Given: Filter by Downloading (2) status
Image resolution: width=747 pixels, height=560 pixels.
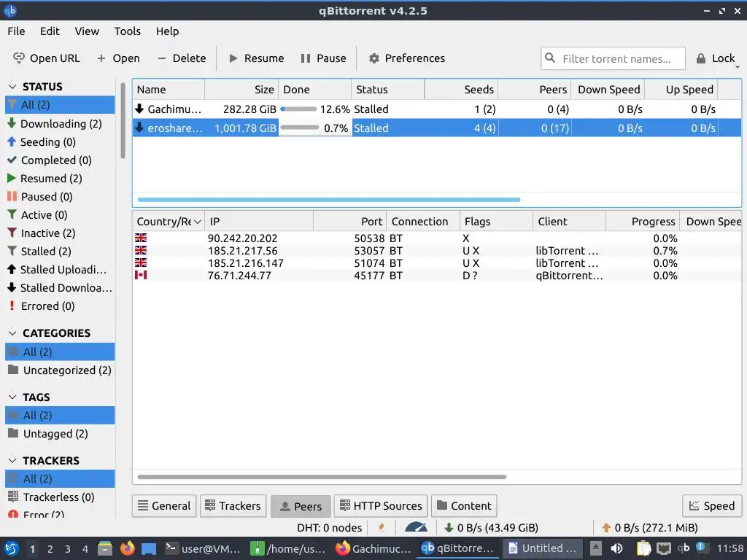Looking at the screenshot, I should (60, 124).
